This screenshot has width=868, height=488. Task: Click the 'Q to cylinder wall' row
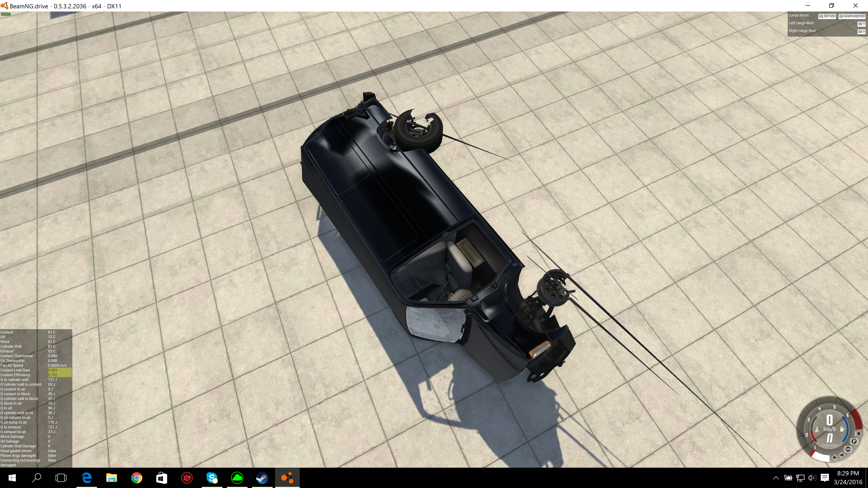pyautogui.click(x=36, y=380)
